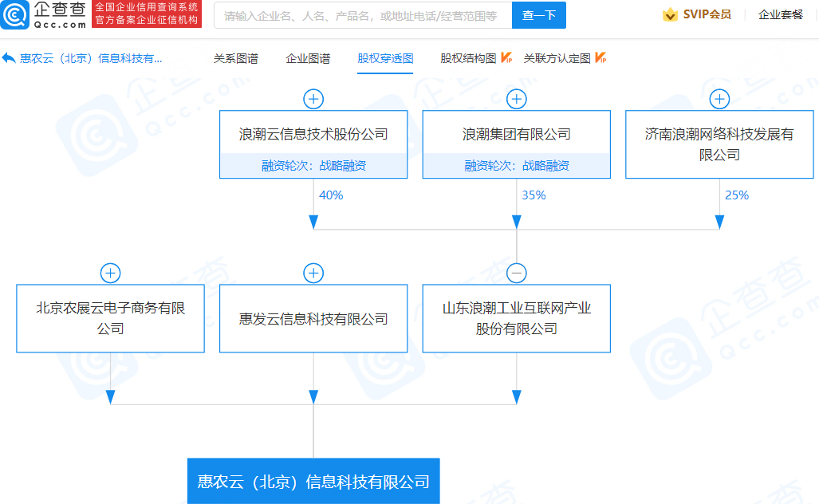Select the 惠发云信息科技有限公司 node
Viewport: 819px width, 504px height.
[x=313, y=319]
